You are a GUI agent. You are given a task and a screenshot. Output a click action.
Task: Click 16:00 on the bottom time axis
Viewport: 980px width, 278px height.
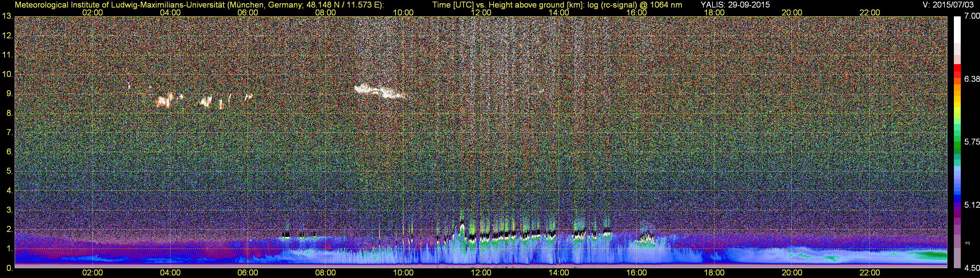tap(636, 273)
